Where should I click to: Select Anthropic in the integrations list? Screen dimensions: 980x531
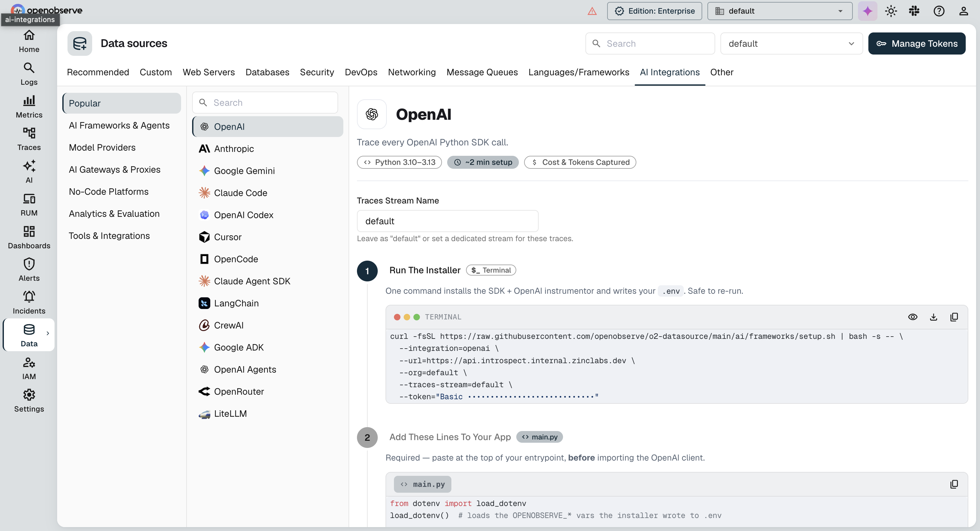click(267, 148)
